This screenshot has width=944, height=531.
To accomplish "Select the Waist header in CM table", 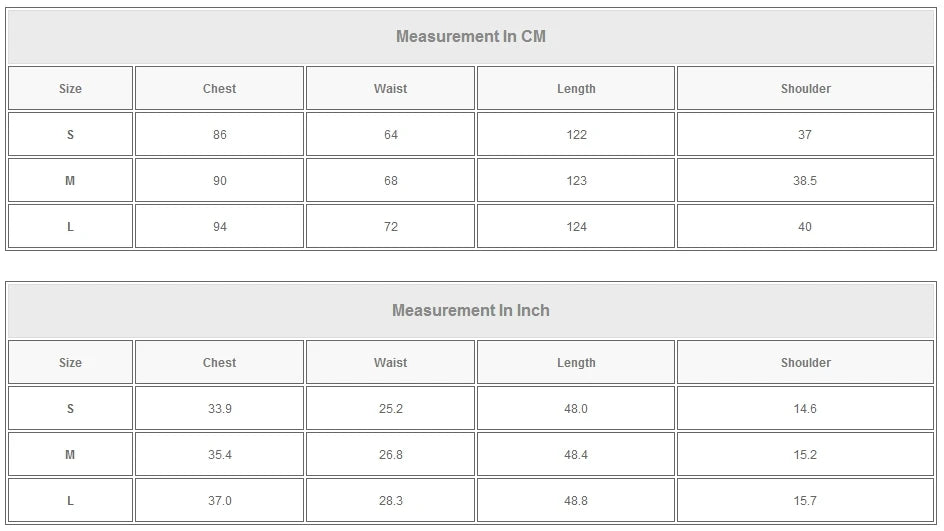I will (390, 89).
